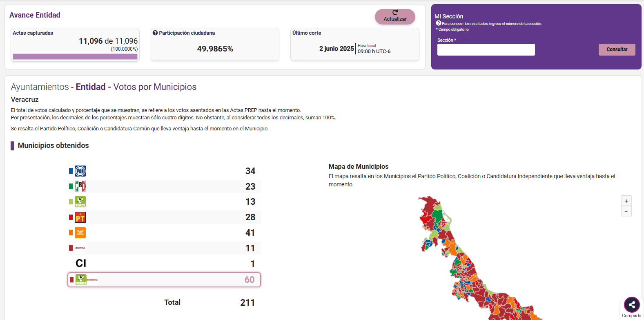Click help icon beside Participación ciudadana
Screen dimensions: 644x320
tap(155, 33)
